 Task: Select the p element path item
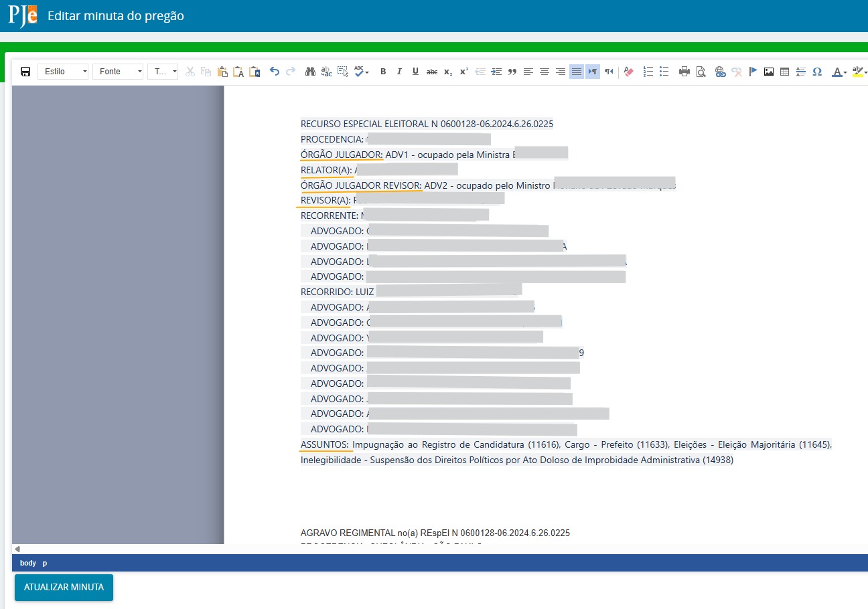[45, 563]
